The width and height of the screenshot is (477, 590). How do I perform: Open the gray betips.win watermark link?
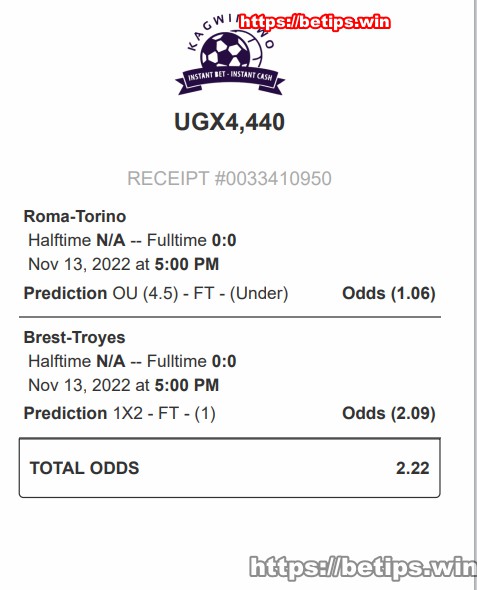click(363, 568)
